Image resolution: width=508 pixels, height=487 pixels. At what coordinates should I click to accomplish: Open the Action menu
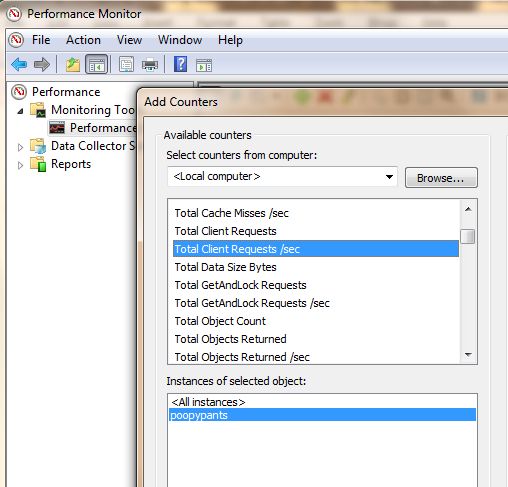[x=83, y=40]
